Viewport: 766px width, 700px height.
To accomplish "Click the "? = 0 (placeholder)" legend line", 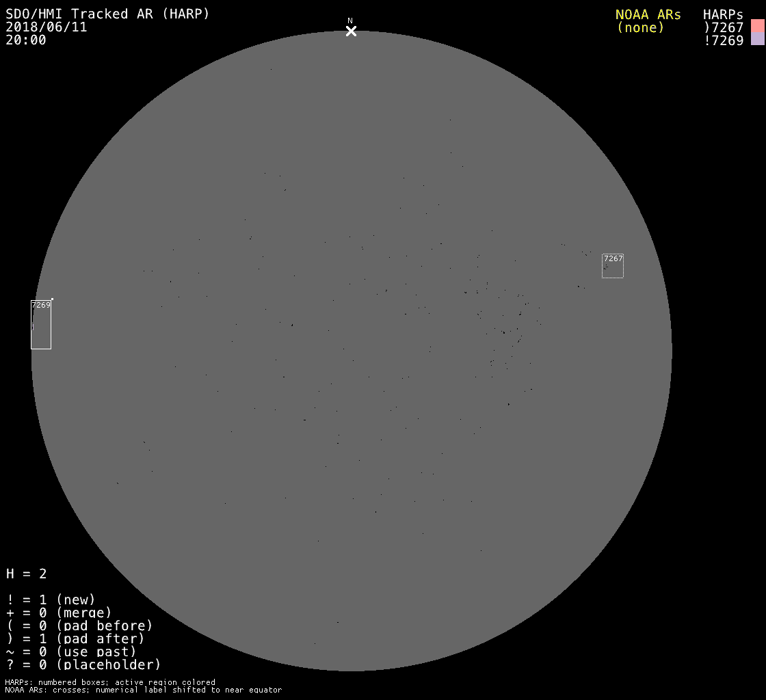I will coord(83,664).
